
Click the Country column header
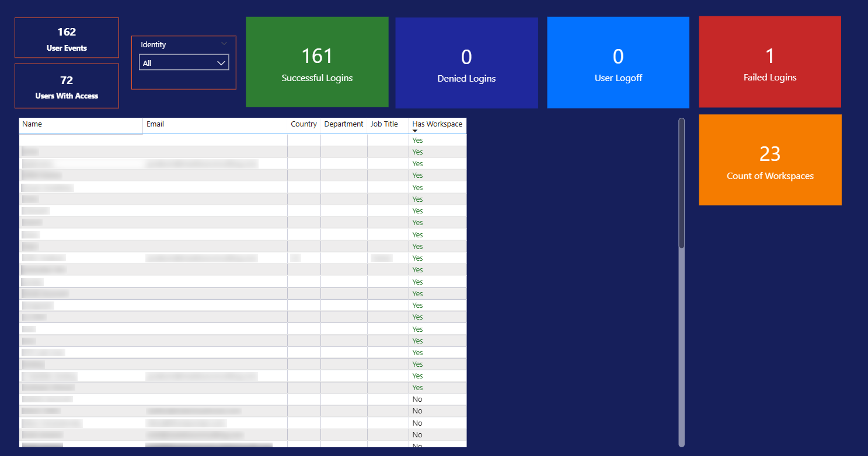point(304,124)
